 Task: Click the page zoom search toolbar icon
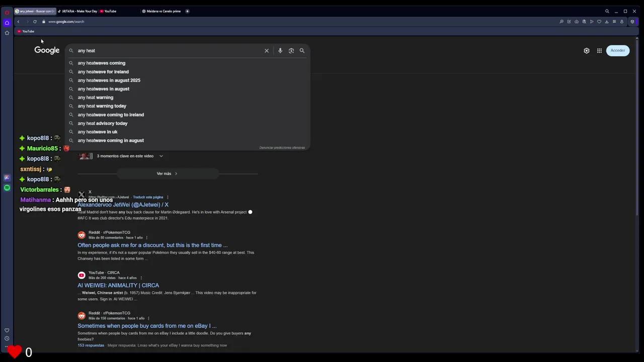point(561,22)
